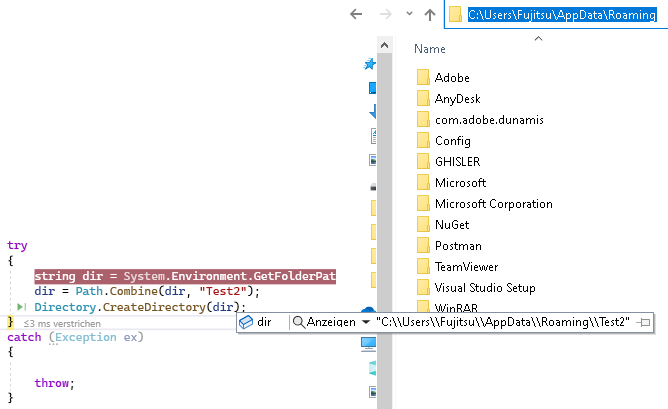
Task: Click the catch keyword
Action: pos(24,337)
